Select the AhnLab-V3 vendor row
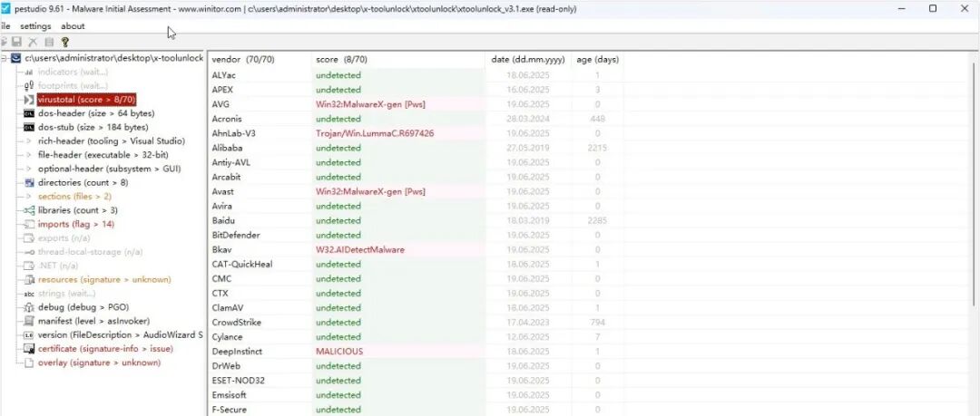980x416 pixels. click(415, 133)
